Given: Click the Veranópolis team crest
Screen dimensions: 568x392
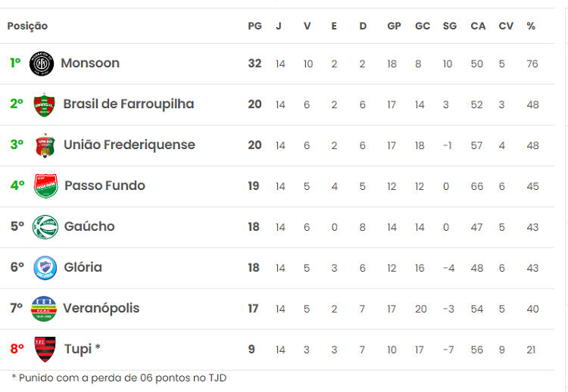Looking at the screenshot, I should pos(43,309).
